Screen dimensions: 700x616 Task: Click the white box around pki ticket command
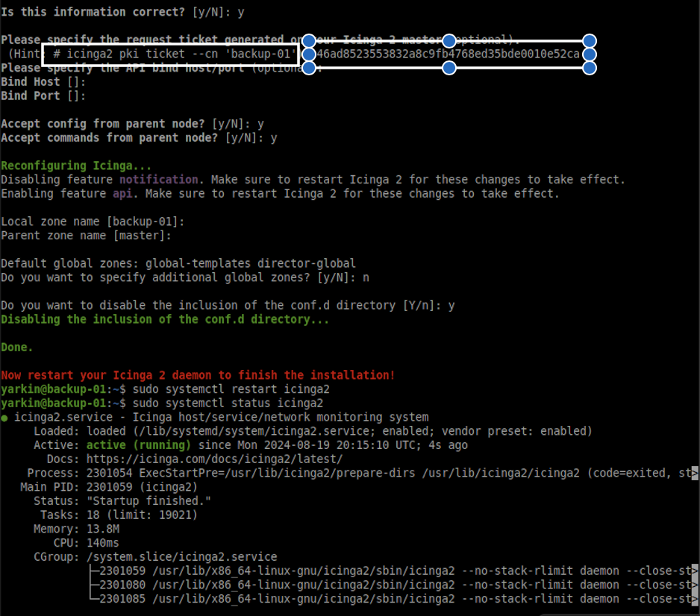pos(170,54)
